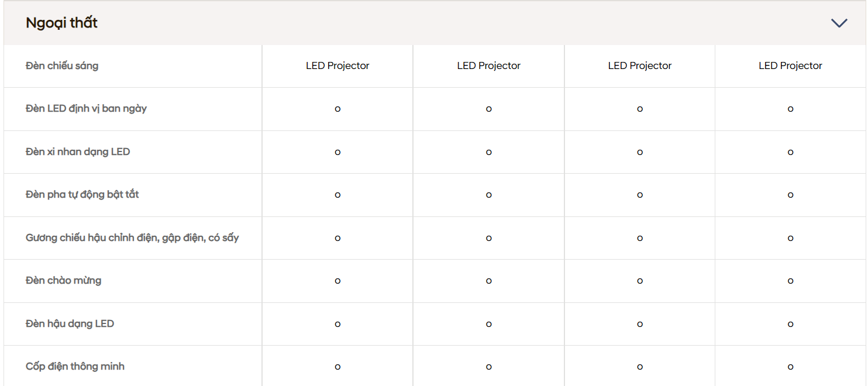868x386 pixels.
Task: Click third column circle for Gương chiếu hậu row
Action: pyautogui.click(x=640, y=238)
